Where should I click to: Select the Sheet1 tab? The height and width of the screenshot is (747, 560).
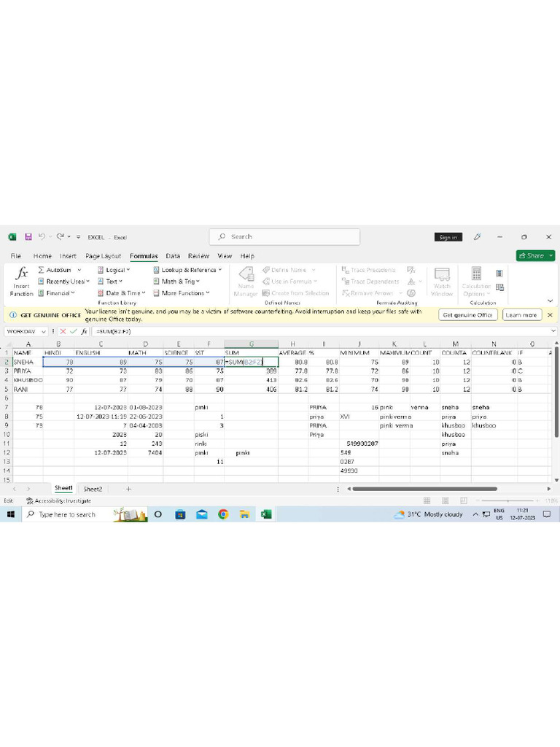[x=63, y=488]
